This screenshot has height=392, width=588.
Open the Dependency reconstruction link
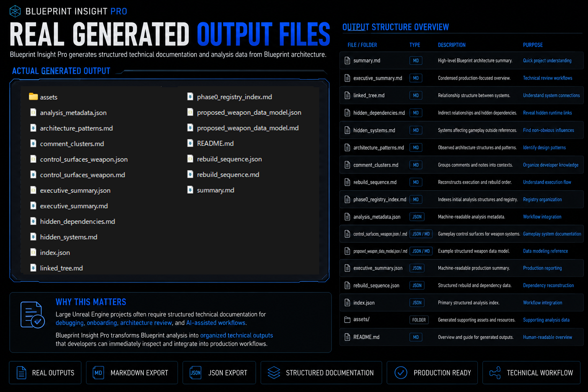[x=548, y=286]
